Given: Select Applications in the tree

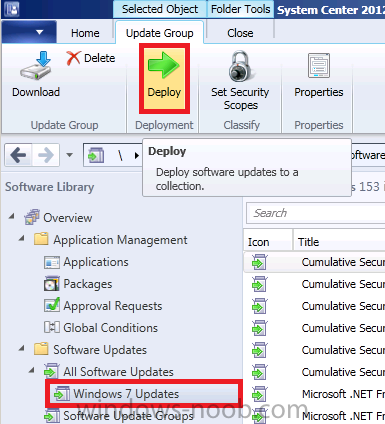Looking at the screenshot, I should point(96,262).
